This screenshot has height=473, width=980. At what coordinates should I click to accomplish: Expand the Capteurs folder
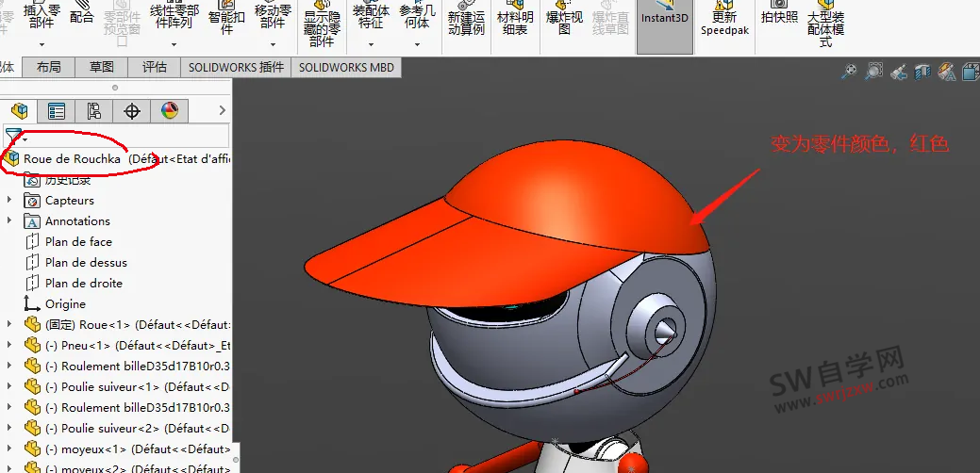click(x=8, y=201)
